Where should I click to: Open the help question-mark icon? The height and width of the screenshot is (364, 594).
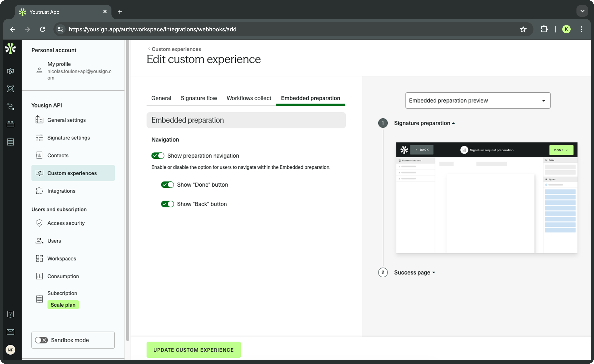click(10, 314)
